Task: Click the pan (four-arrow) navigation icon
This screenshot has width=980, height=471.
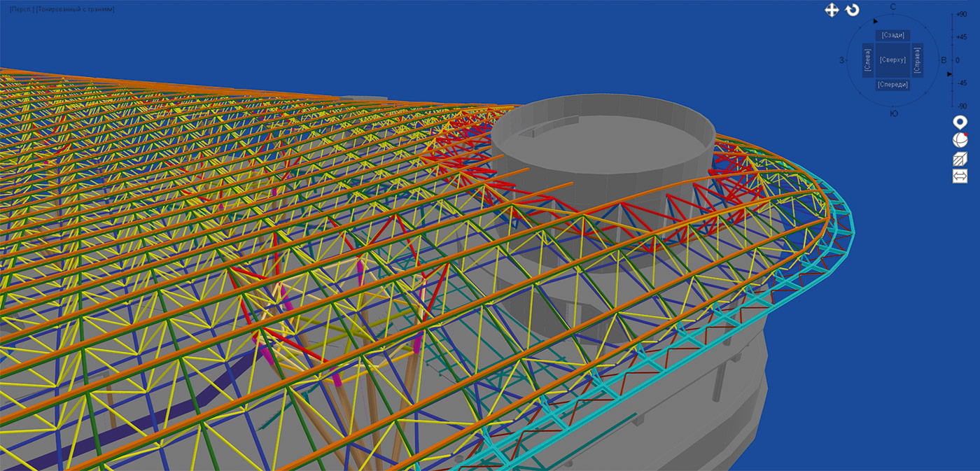Action: 832,10
